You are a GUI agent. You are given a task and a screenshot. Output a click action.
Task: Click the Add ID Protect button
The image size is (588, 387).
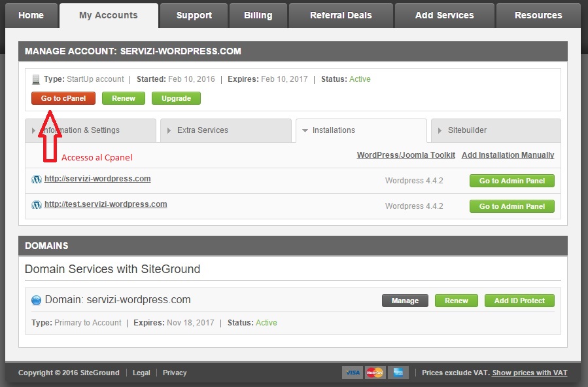click(519, 301)
